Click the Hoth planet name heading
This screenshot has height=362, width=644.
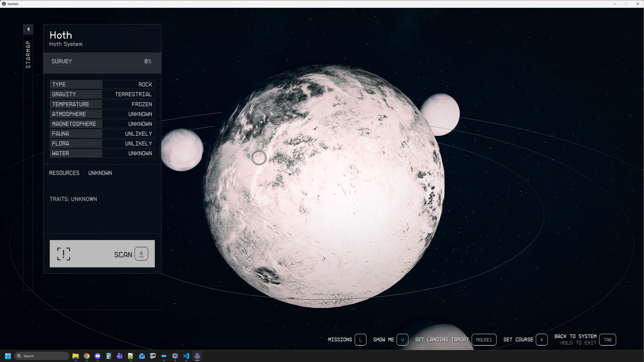pos(61,35)
